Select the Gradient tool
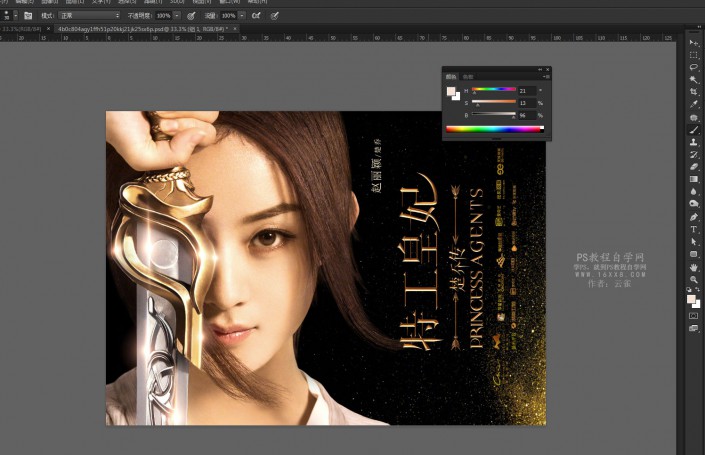 point(694,179)
